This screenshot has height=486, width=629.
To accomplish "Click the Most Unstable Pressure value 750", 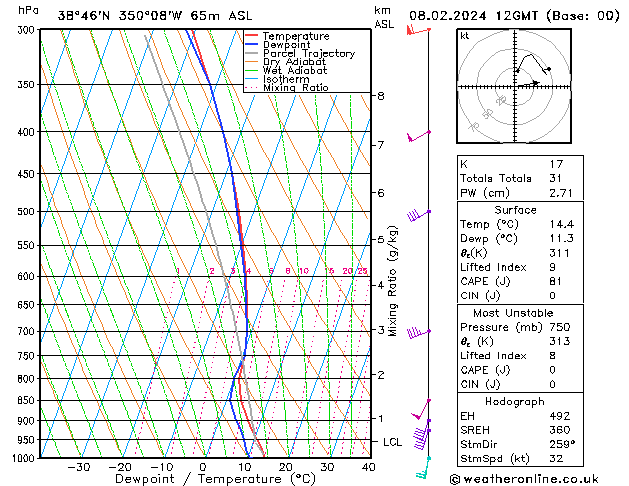I will point(560,327).
